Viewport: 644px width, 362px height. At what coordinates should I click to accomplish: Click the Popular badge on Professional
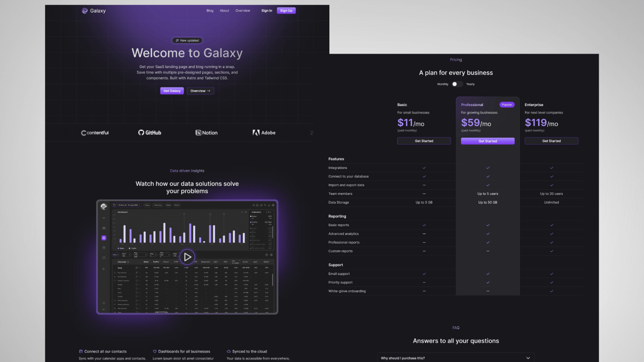click(507, 105)
